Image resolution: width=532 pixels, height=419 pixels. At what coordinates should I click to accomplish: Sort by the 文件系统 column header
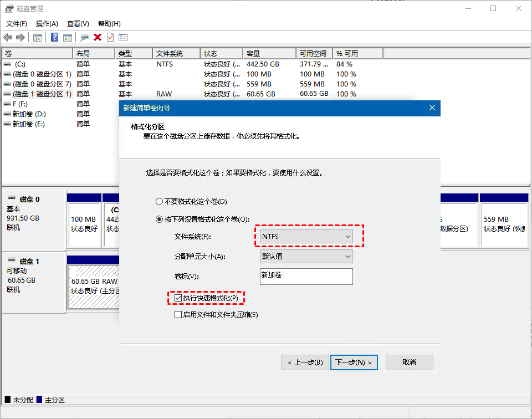pos(176,54)
